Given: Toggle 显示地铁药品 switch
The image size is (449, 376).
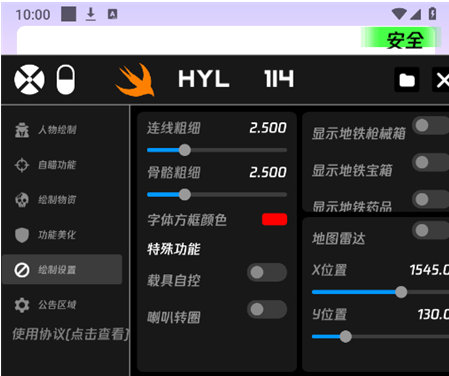Looking at the screenshot, I should pyautogui.click(x=431, y=200).
